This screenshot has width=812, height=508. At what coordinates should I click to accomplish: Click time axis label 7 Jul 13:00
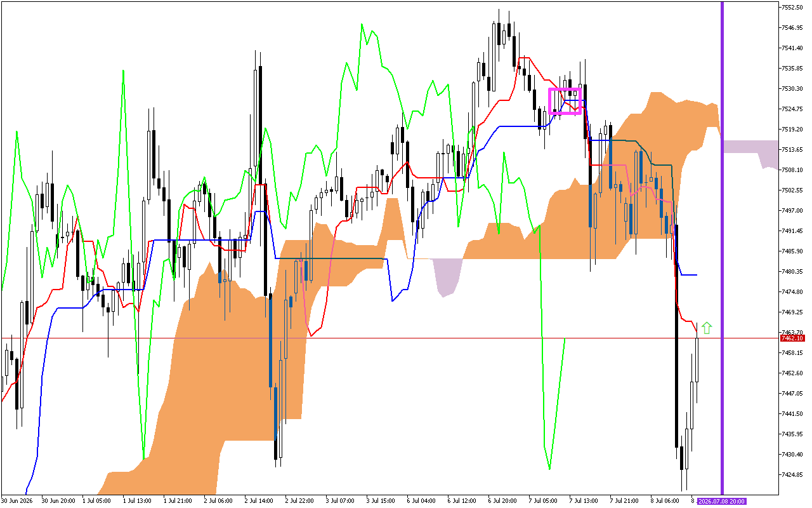coord(585,501)
